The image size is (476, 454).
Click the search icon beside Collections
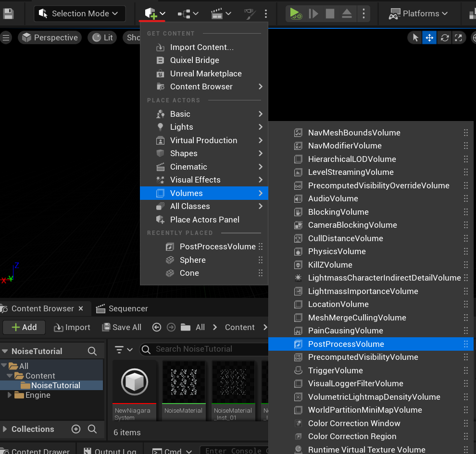[x=92, y=429]
